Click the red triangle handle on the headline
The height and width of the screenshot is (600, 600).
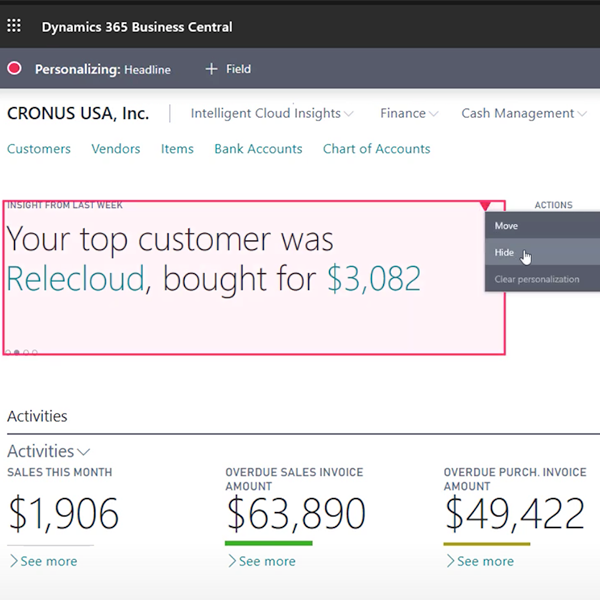pos(485,206)
